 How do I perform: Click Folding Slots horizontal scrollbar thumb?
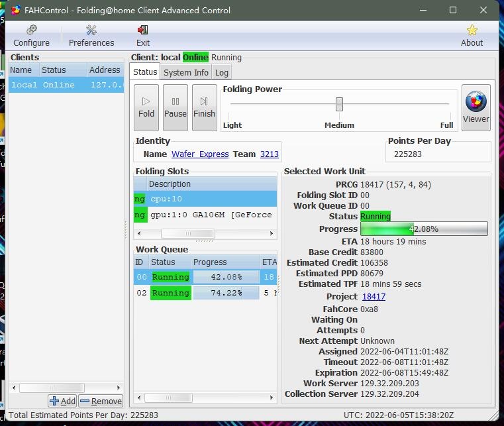188,233
